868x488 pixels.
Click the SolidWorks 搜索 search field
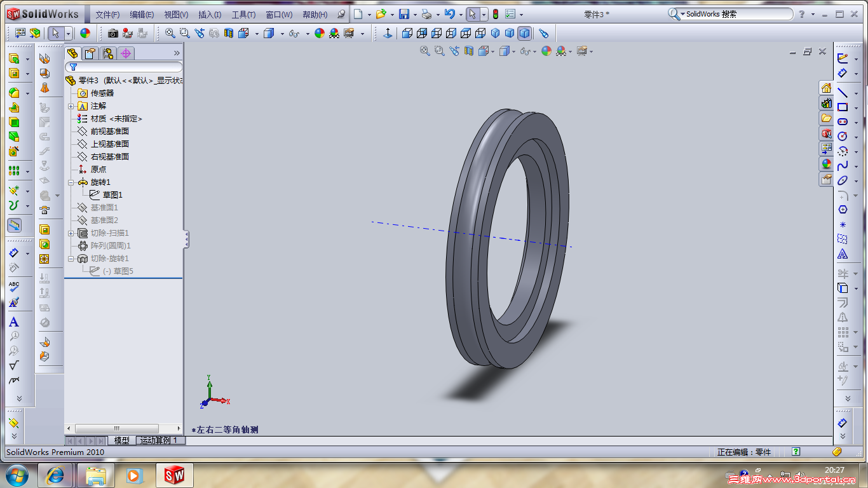pos(737,14)
